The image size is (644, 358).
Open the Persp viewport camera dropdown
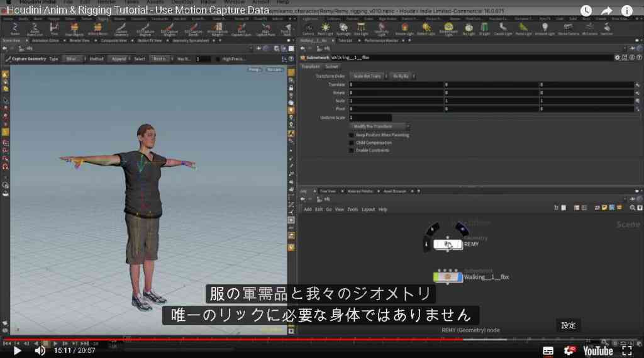tap(255, 69)
